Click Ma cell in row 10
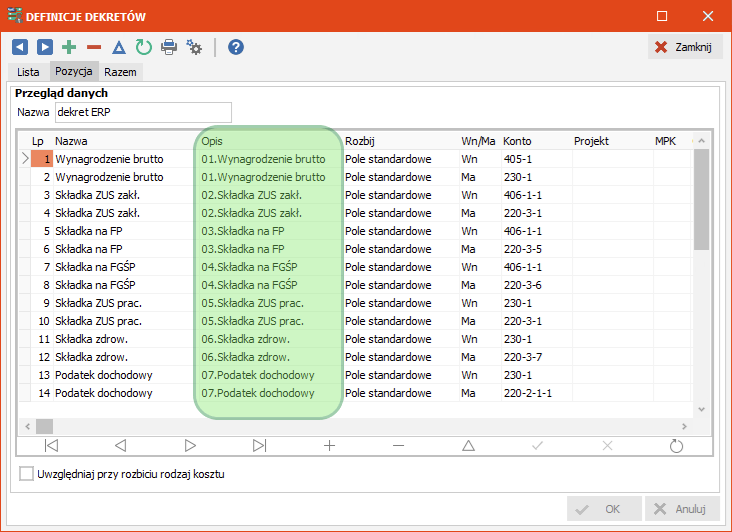The image size is (732, 532). [x=480, y=321]
